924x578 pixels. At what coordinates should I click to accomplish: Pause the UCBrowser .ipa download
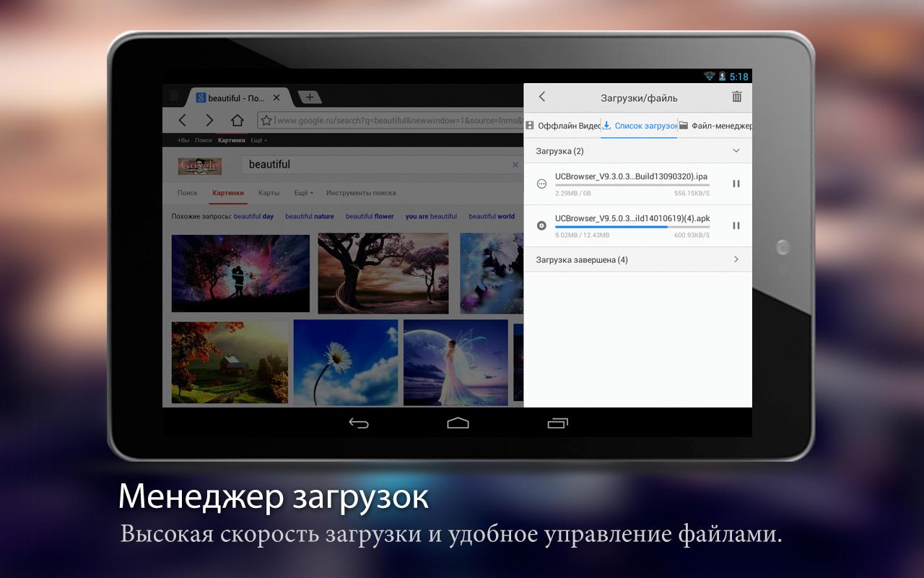click(x=736, y=184)
